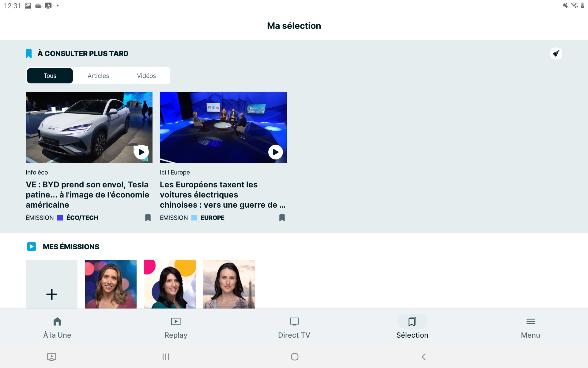Tap the Wi-Fi status icon
The image size is (588, 368).
point(574,5)
